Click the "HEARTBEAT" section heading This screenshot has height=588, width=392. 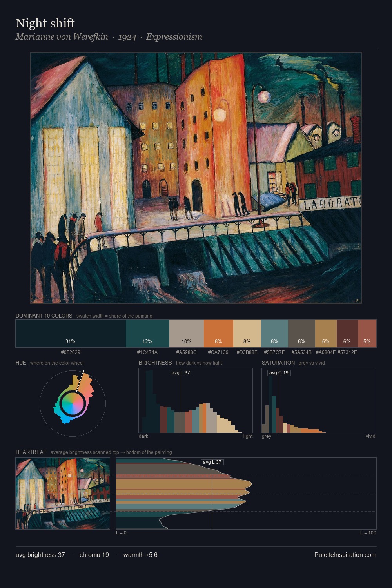point(31,452)
